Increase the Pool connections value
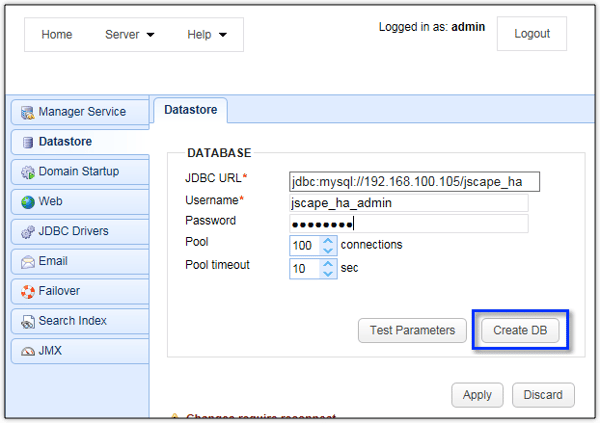 click(328, 241)
